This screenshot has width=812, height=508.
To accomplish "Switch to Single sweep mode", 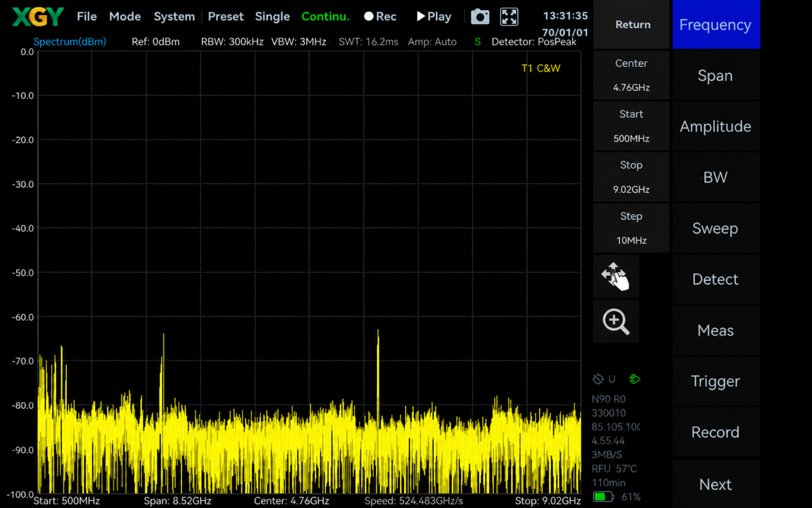I will pyautogui.click(x=272, y=16).
